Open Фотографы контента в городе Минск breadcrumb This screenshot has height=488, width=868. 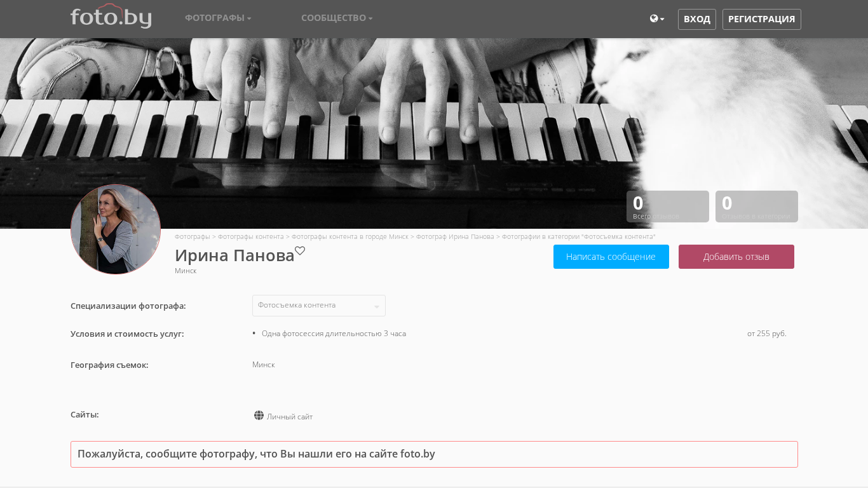(350, 236)
